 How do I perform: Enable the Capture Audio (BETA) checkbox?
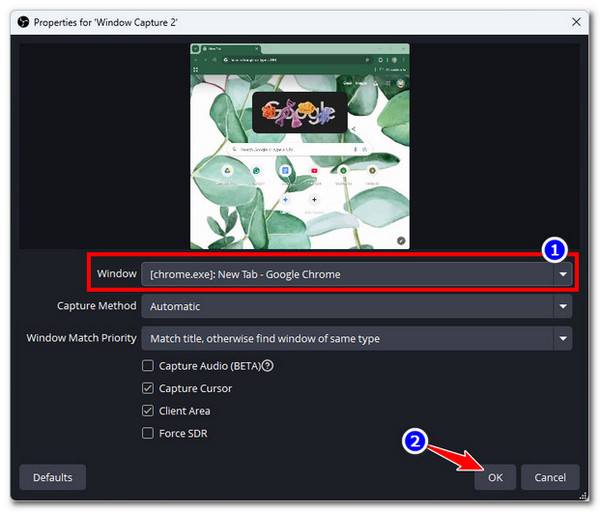click(148, 366)
